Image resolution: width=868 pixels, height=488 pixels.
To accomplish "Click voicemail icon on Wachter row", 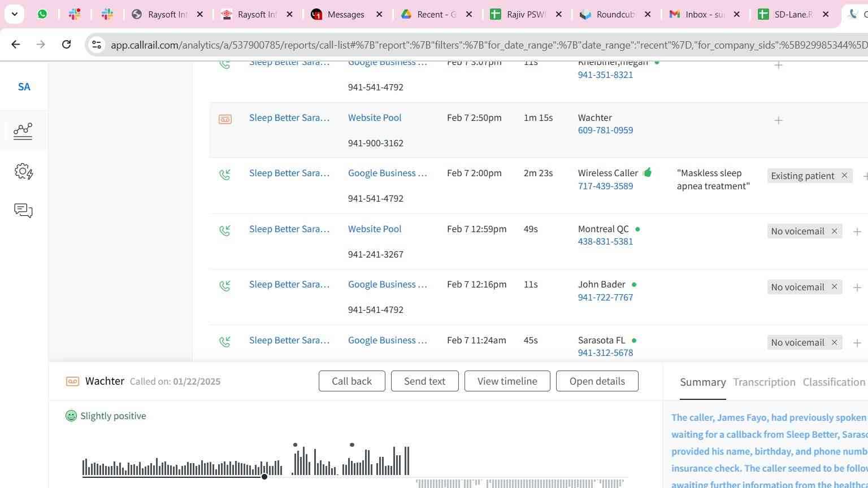I will click(x=225, y=119).
